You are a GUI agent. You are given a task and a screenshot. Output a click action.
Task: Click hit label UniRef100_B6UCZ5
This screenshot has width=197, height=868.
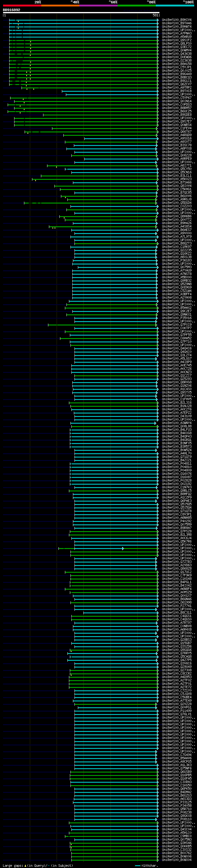176,111
